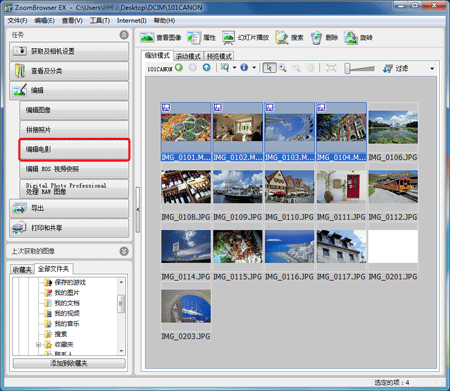Open the 过滤 filter dropdown arrow

(x=432, y=69)
